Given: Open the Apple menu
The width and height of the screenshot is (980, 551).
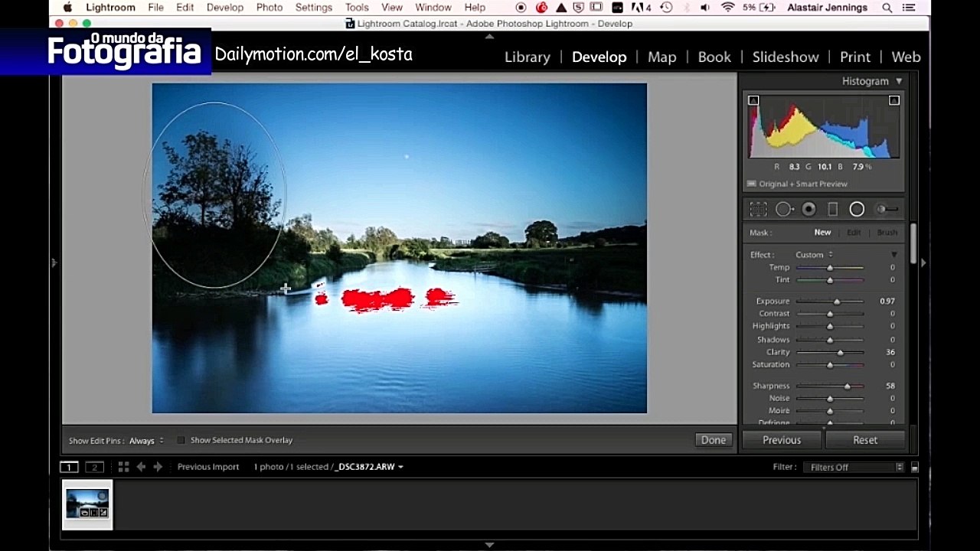Looking at the screenshot, I should pyautogui.click(x=67, y=8).
